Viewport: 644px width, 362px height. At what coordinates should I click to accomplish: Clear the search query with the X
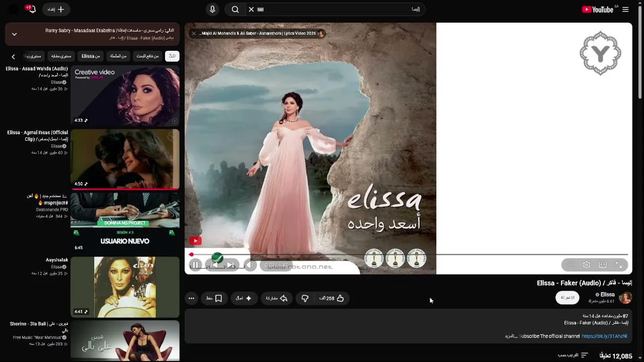(251, 10)
